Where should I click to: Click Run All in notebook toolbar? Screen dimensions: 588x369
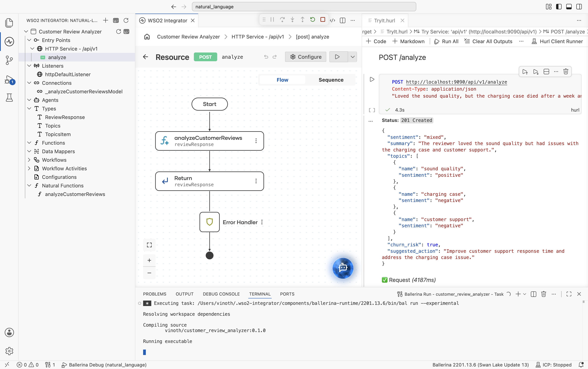[x=446, y=41]
